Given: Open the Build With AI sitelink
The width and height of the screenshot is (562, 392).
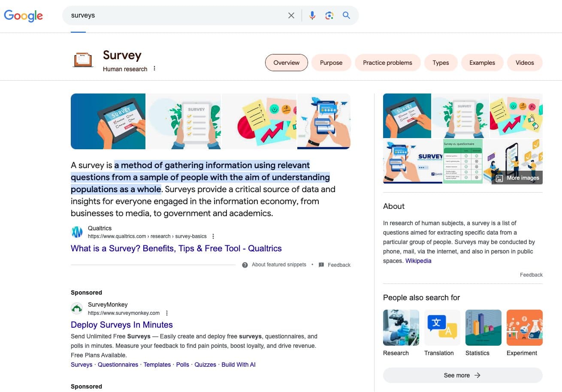Looking at the screenshot, I should (x=239, y=365).
